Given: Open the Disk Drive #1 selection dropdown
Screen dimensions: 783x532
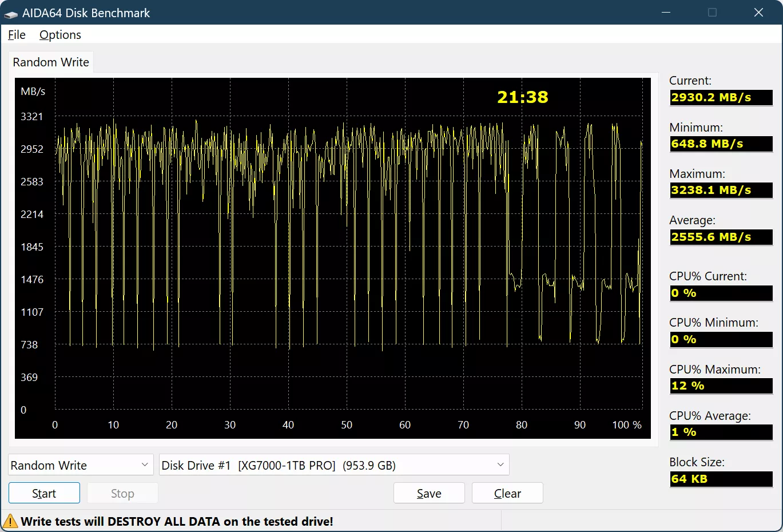Looking at the screenshot, I should (334, 465).
